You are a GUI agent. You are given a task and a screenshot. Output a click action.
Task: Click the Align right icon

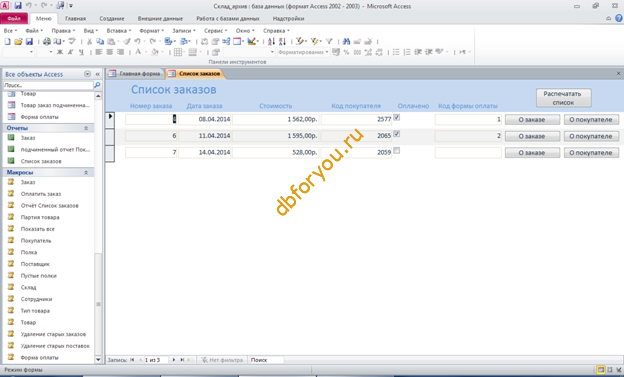(120, 52)
